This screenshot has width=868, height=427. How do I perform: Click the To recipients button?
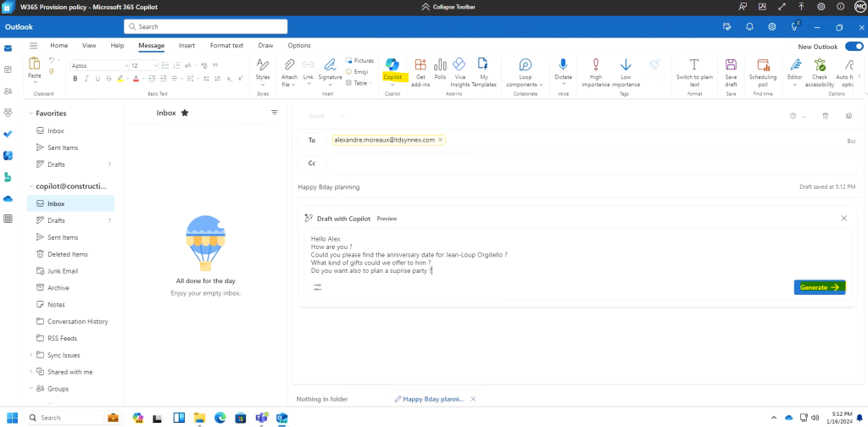(x=312, y=140)
